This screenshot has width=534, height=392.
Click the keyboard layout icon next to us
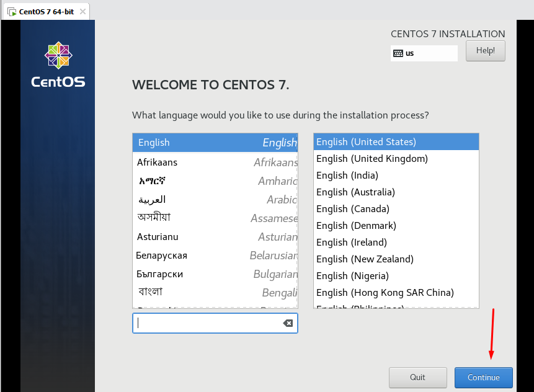pos(398,53)
